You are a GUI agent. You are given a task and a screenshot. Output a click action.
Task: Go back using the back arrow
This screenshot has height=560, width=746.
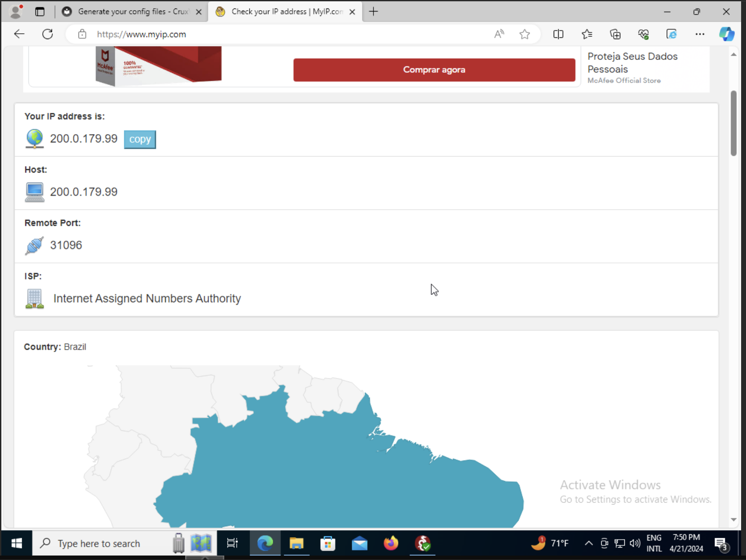pyautogui.click(x=19, y=34)
